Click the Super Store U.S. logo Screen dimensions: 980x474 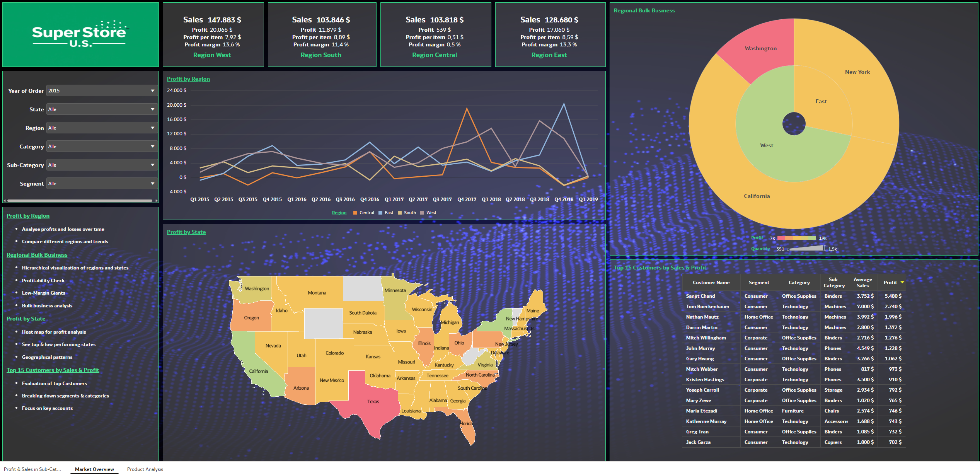(80, 34)
